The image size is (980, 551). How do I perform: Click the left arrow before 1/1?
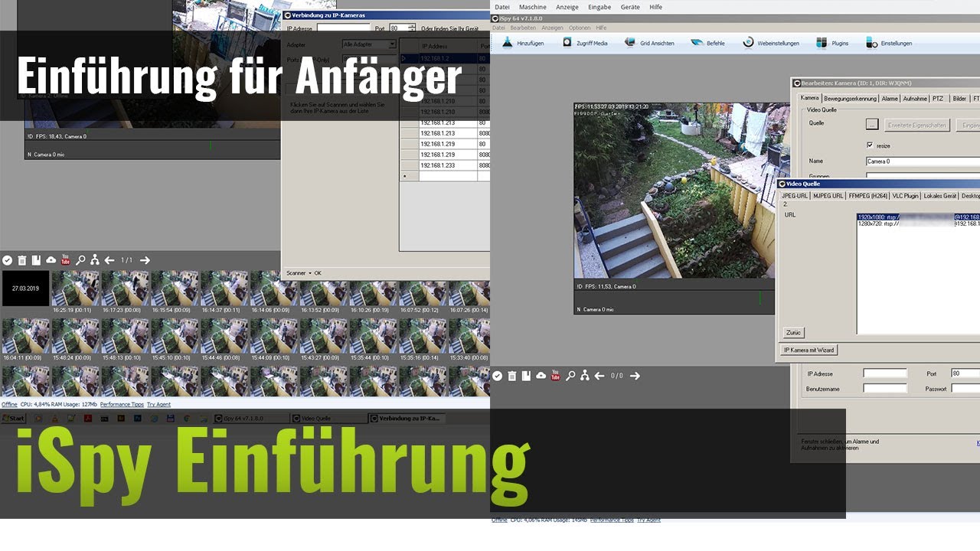pyautogui.click(x=109, y=260)
